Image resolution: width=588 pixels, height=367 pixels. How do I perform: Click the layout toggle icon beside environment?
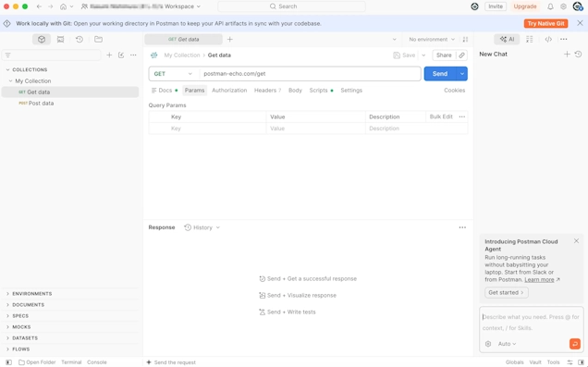(465, 40)
